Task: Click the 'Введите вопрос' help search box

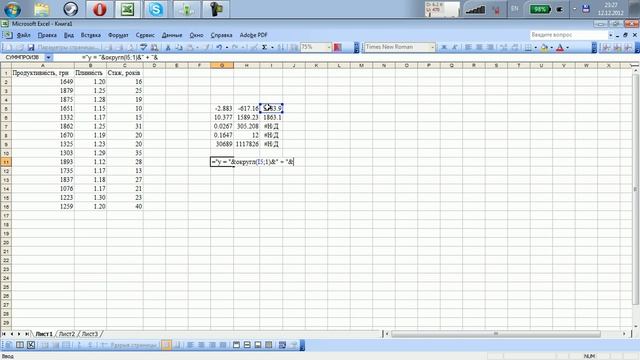Action: 569,35
